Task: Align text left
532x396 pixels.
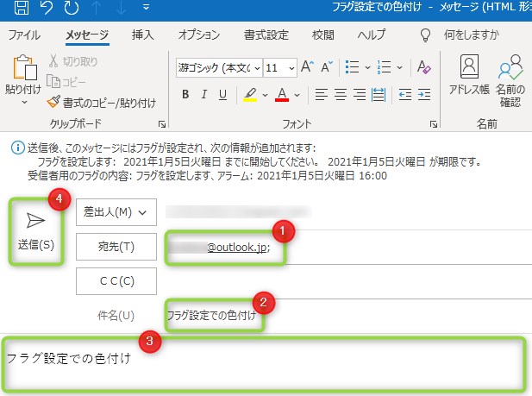Action: coord(322,94)
